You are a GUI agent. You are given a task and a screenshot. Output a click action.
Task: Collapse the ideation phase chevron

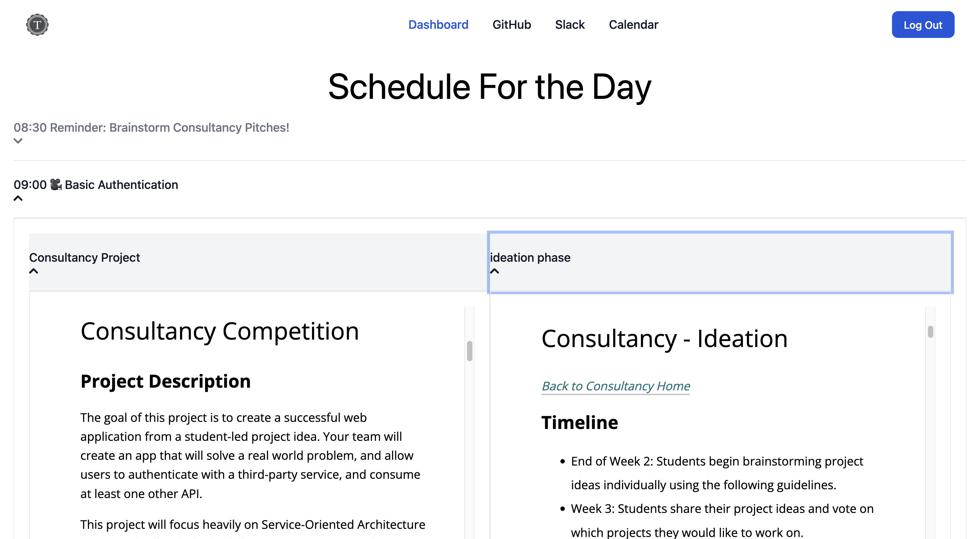pyautogui.click(x=494, y=271)
